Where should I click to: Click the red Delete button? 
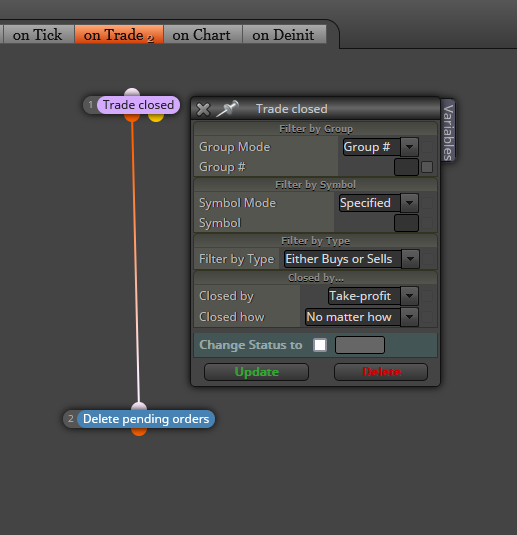pyautogui.click(x=381, y=372)
